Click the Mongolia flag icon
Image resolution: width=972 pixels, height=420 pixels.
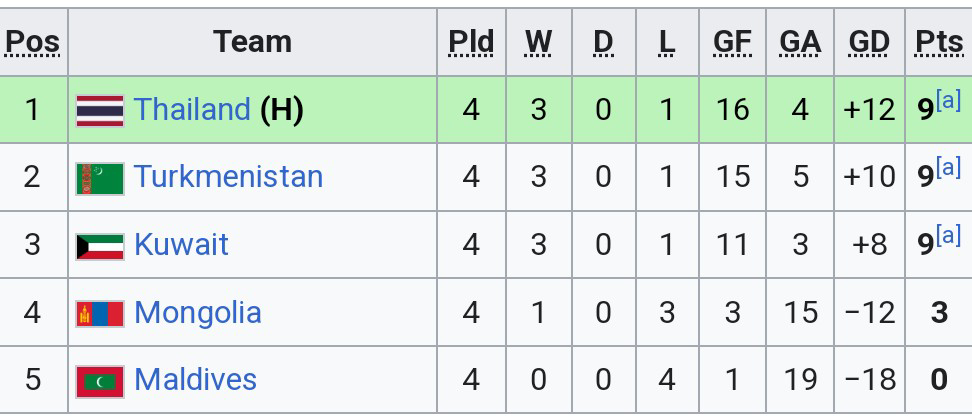coord(100,314)
